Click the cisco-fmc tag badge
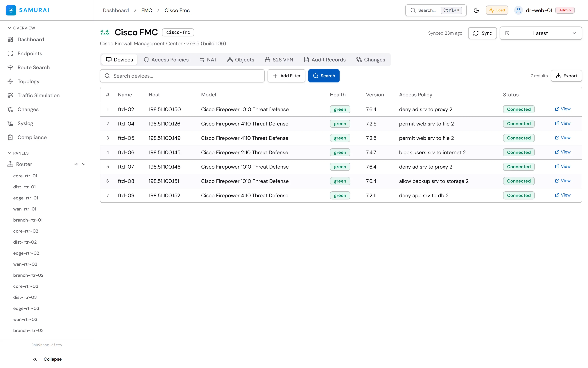Viewport: 588px width, 368px height. click(178, 32)
